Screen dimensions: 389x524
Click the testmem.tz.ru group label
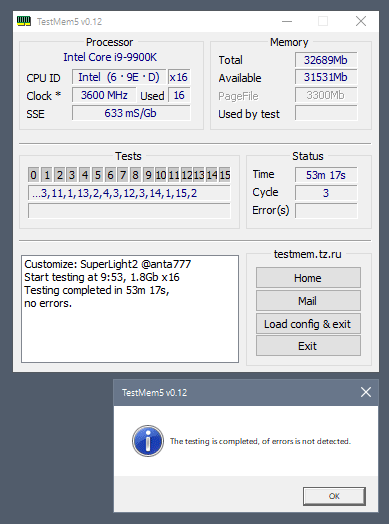pos(308,254)
